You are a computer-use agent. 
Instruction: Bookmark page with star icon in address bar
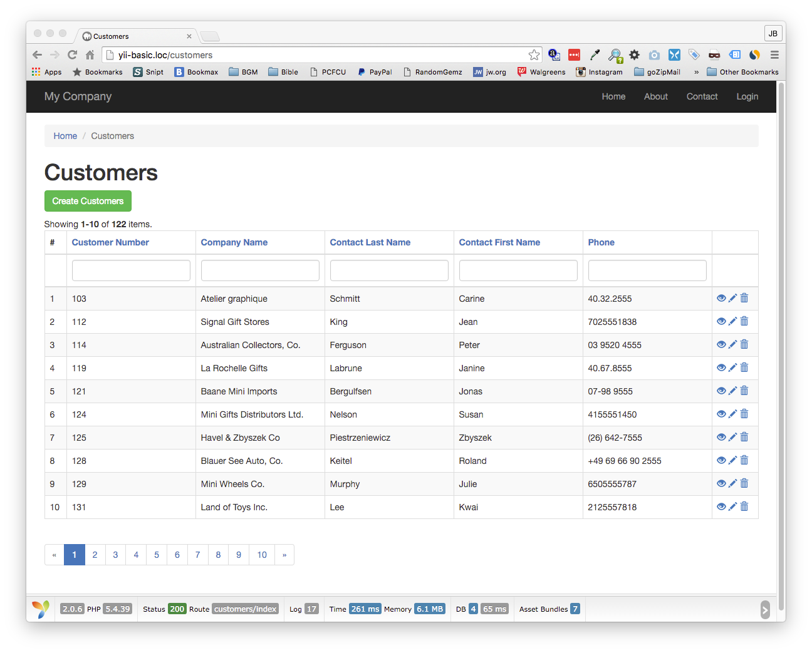point(534,55)
